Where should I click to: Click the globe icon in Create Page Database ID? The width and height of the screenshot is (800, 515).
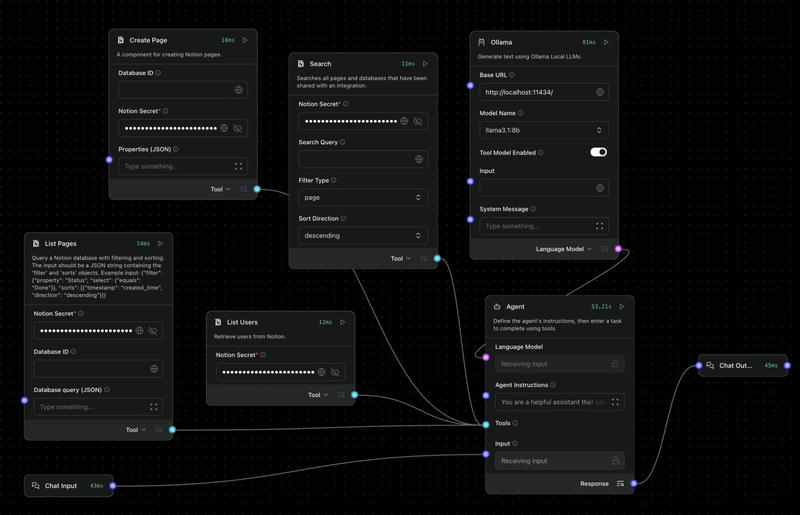(239, 90)
